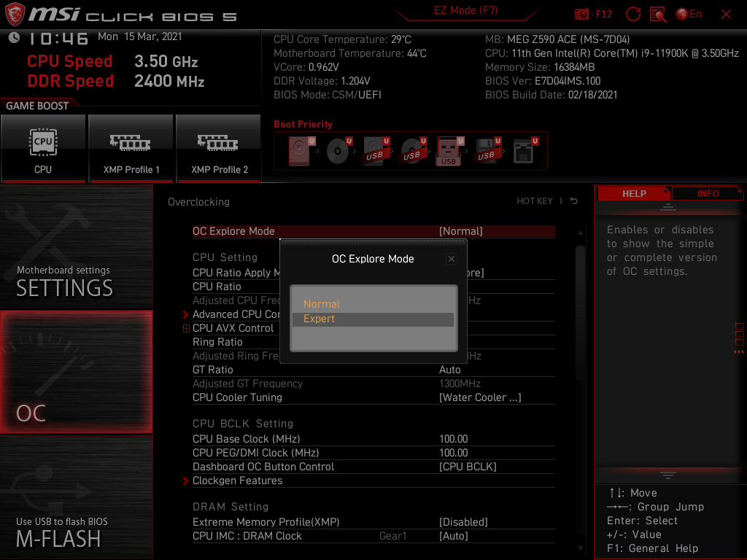This screenshot has width=747, height=560.
Task: Click the refresh/reset circular arrow icon
Action: point(633,15)
